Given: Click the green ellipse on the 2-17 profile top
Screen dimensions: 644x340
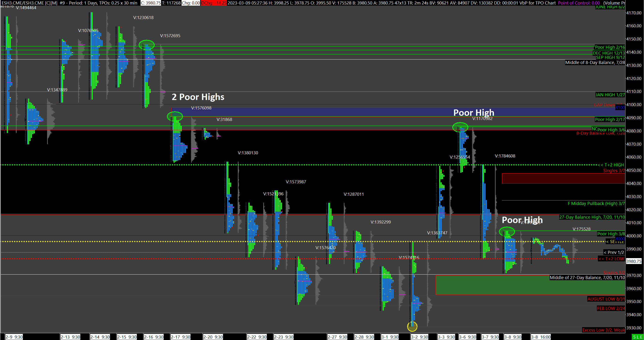Looking at the screenshot, I should point(175,116).
